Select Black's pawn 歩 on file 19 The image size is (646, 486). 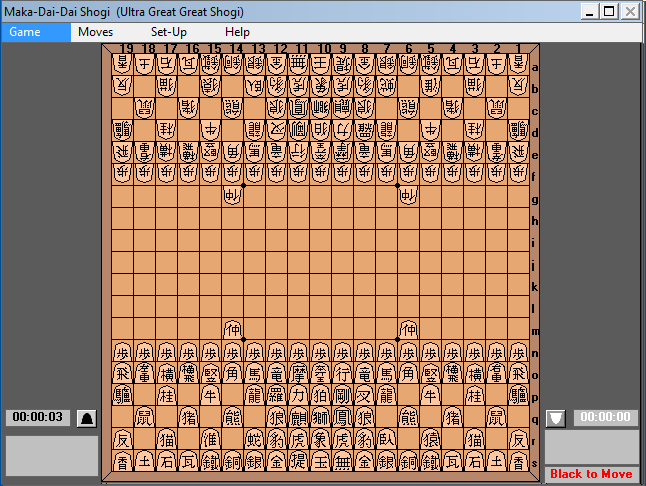pos(122,351)
